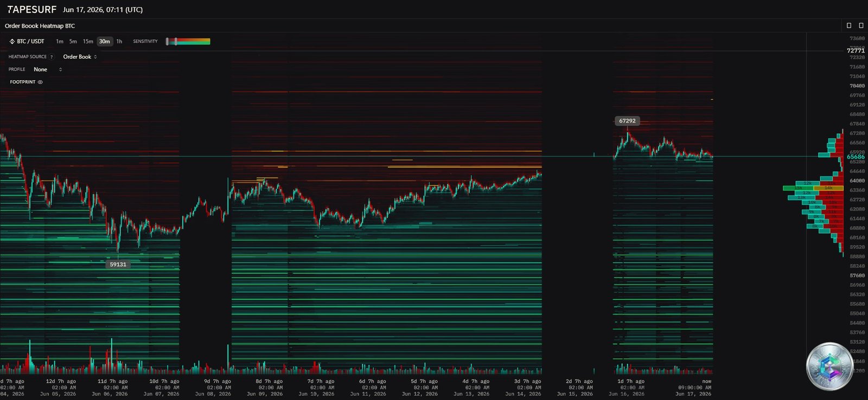Click the 64000 price axis label
The image size is (868, 400).
[857, 180]
